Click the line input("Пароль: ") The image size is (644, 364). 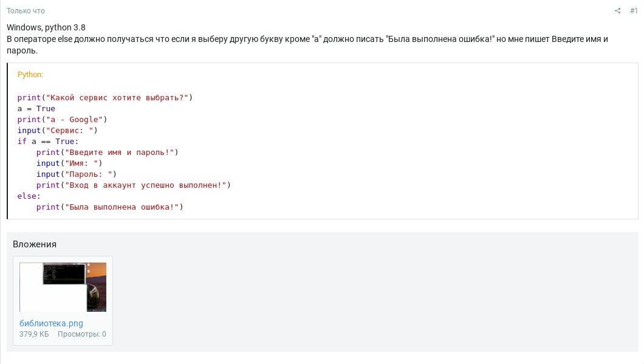coord(77,174)
